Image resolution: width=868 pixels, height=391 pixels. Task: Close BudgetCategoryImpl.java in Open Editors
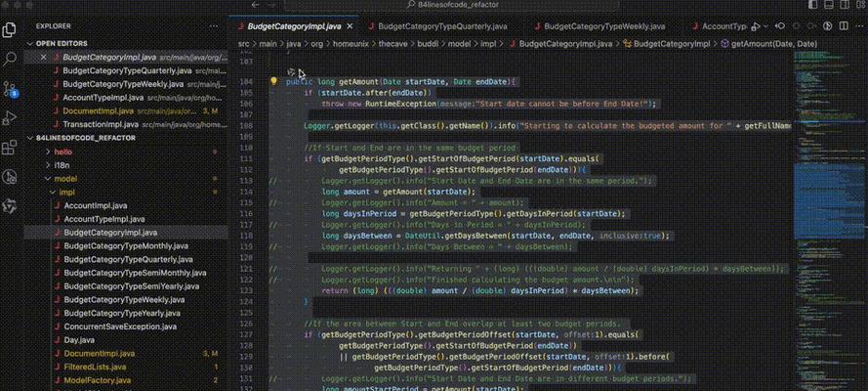coord(44,57)
